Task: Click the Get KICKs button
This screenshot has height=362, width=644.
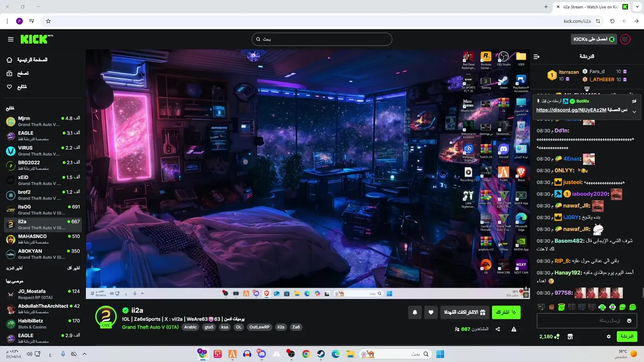Action: click(x=594, y=39)
